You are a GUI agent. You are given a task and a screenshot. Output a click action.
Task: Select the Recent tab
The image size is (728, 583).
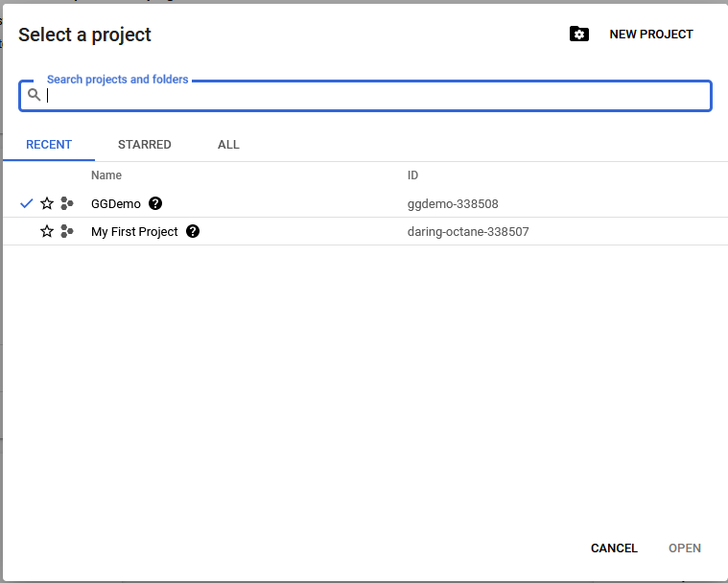49,145
